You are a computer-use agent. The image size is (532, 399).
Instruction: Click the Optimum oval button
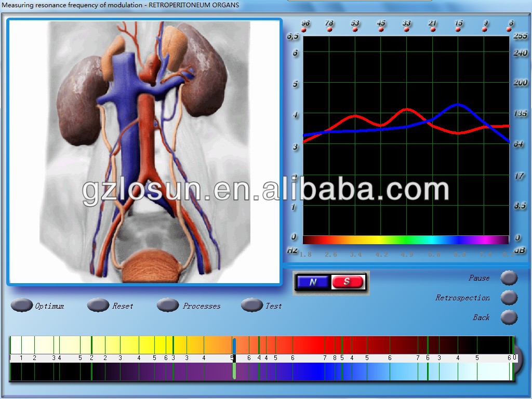click(21, 305)
